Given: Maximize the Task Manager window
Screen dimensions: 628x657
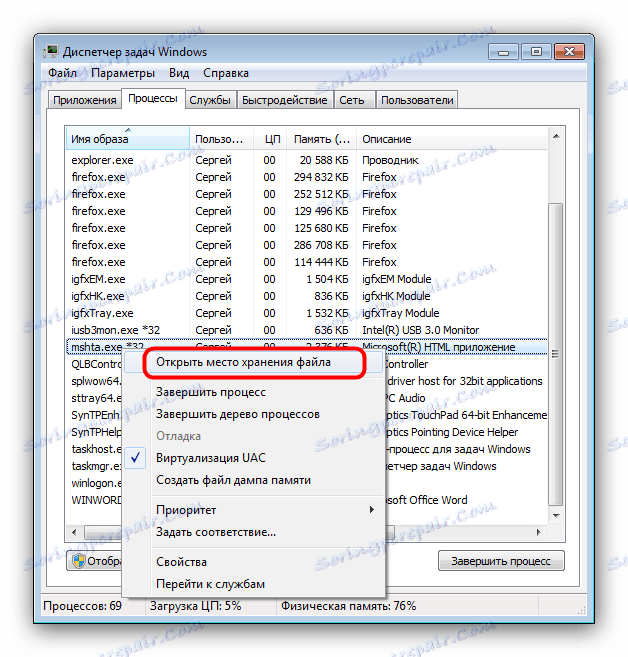Looking at the screenshot, I should (536, 52).
